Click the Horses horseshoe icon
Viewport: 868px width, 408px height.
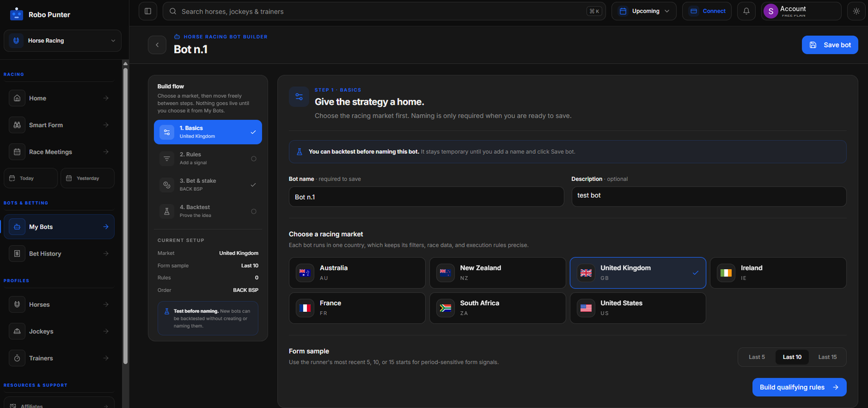click(17, 304)
